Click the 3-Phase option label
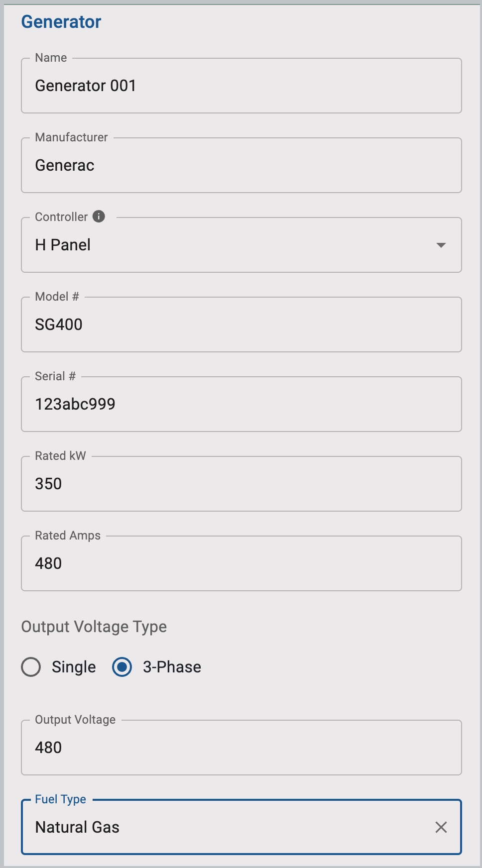The image size is (482, 868). tap(172, 667)
